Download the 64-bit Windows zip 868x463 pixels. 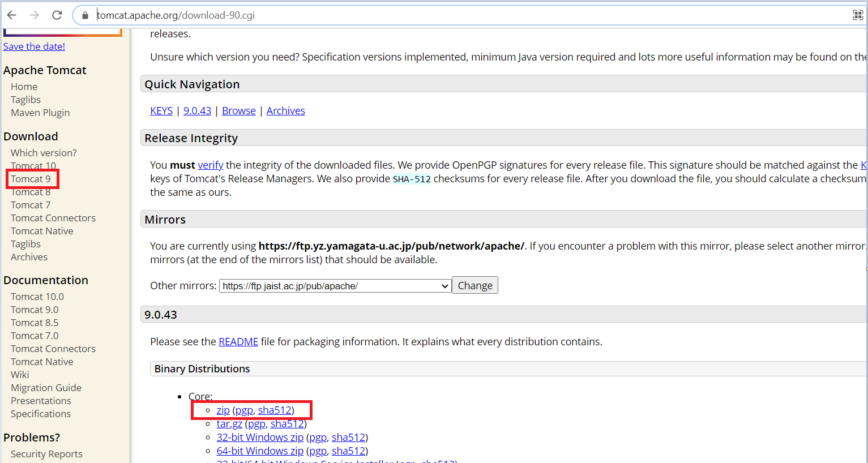260,451
